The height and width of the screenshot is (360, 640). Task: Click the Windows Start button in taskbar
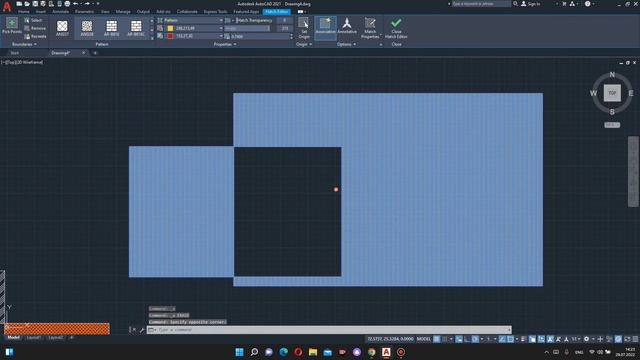coord(240,352)
